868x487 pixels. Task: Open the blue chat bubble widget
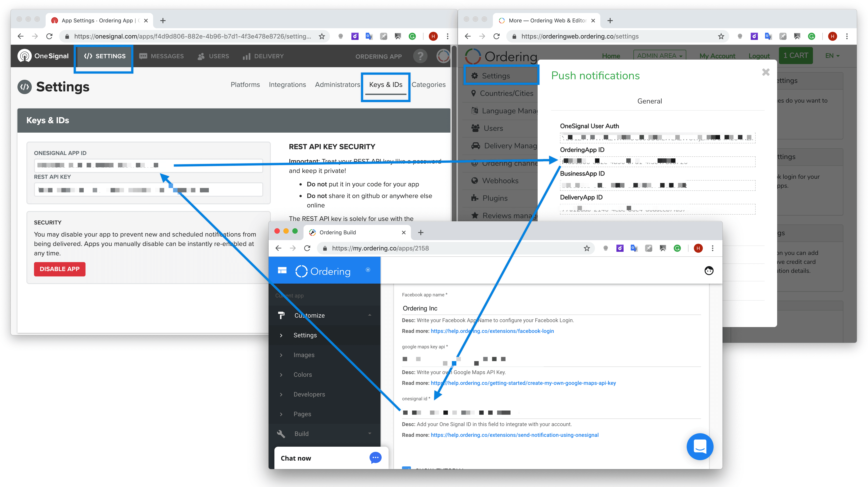pos(700,446)
